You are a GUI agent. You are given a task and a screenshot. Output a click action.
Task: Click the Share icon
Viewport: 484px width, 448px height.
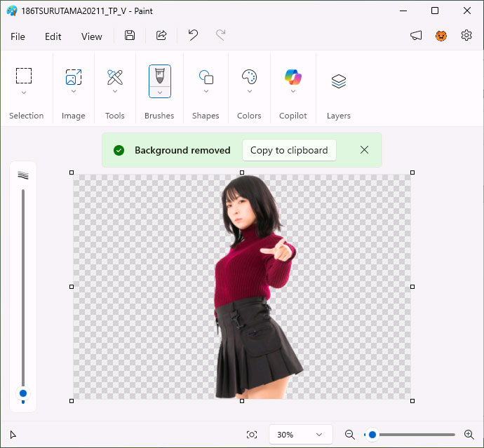pos(161,35)
